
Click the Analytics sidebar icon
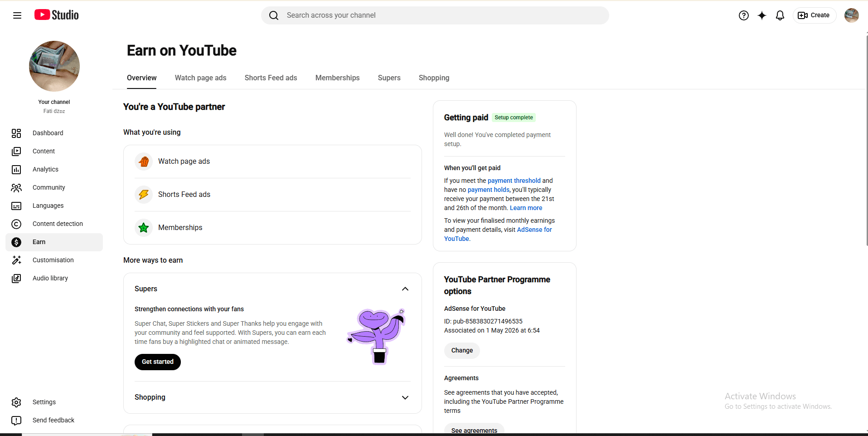click(16, 169)
